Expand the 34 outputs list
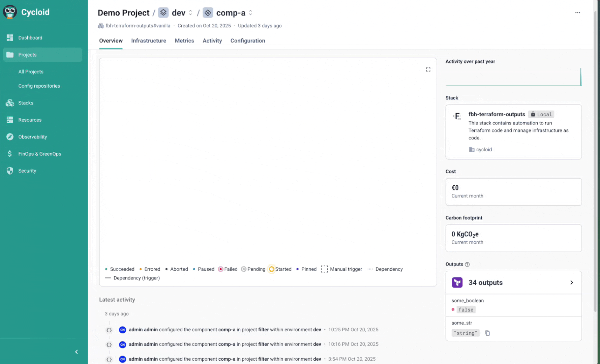600x364 pixels. [571, 282]
